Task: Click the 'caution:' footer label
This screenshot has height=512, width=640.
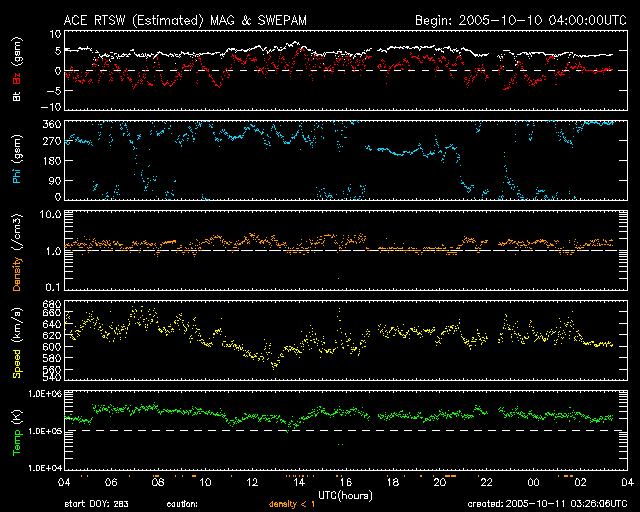Action: 182,504
